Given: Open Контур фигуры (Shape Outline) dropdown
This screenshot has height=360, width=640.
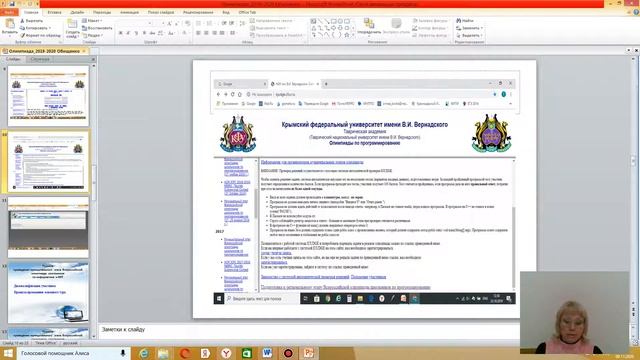Looking at the screenshot, I should pyautogui.click(x=430, y=28).
